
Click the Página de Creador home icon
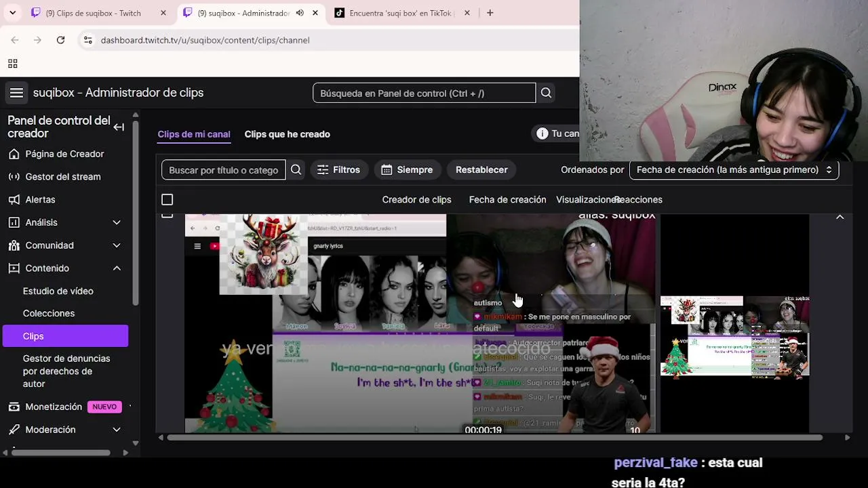(14, 154)
